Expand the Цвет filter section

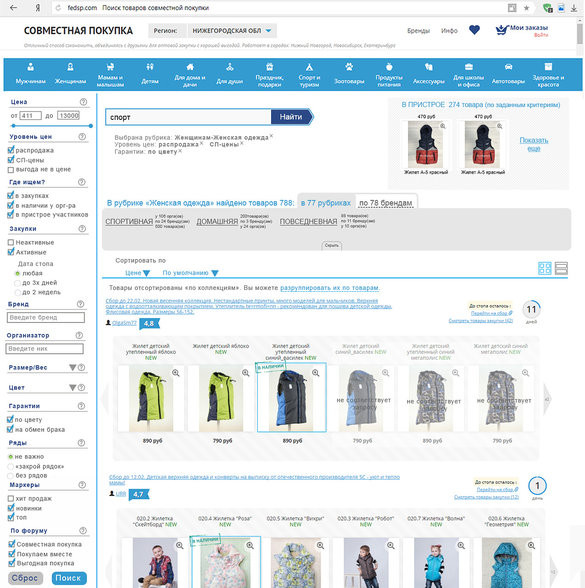tap(73, 387)
